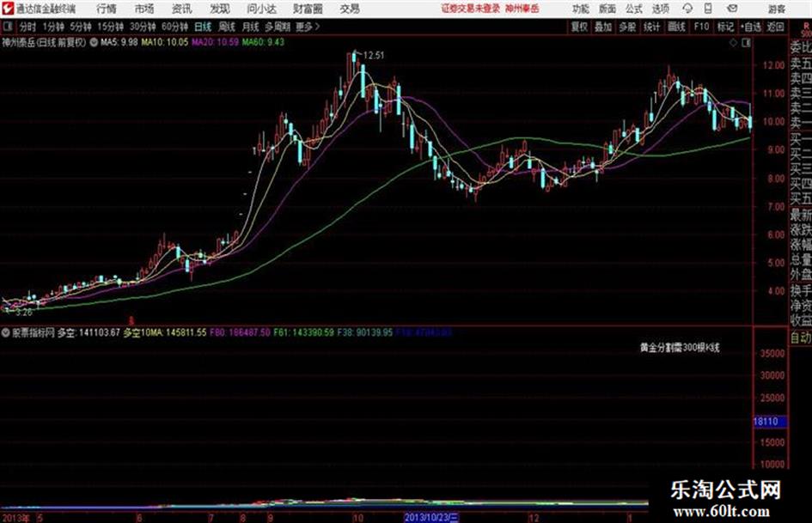Add stock to 自选 watchlist

pyautogui.click(x=750, y=27)
